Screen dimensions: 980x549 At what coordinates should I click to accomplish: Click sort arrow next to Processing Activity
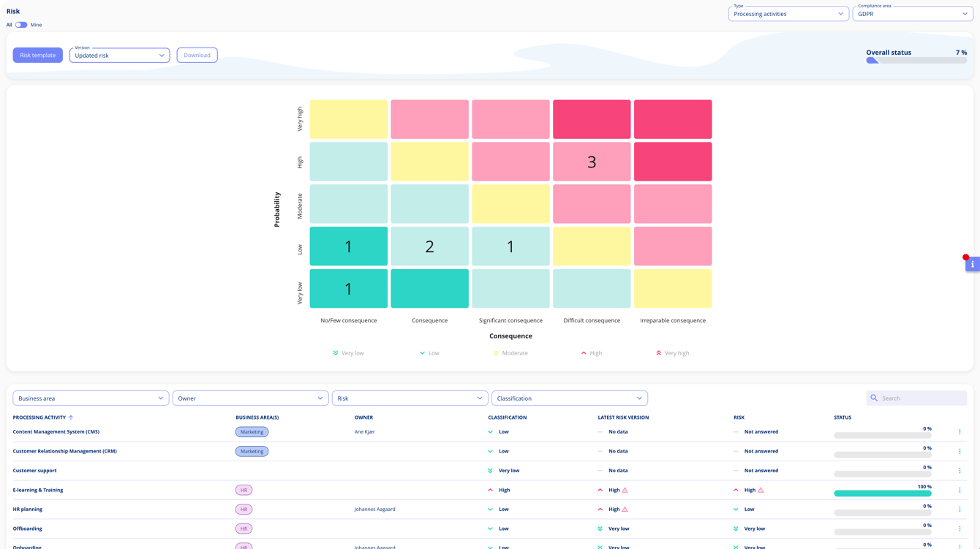[71, 417]
